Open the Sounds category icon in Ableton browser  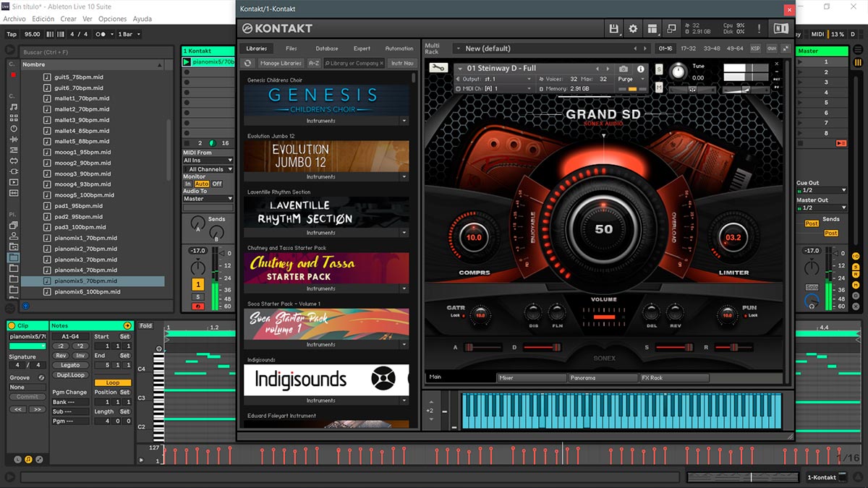click(14, 106)
